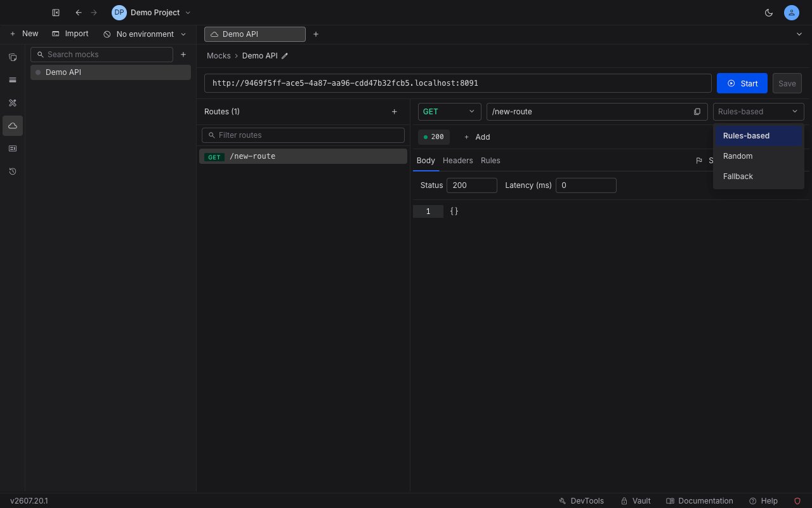Click the mock server URL field

click(458, 83)
